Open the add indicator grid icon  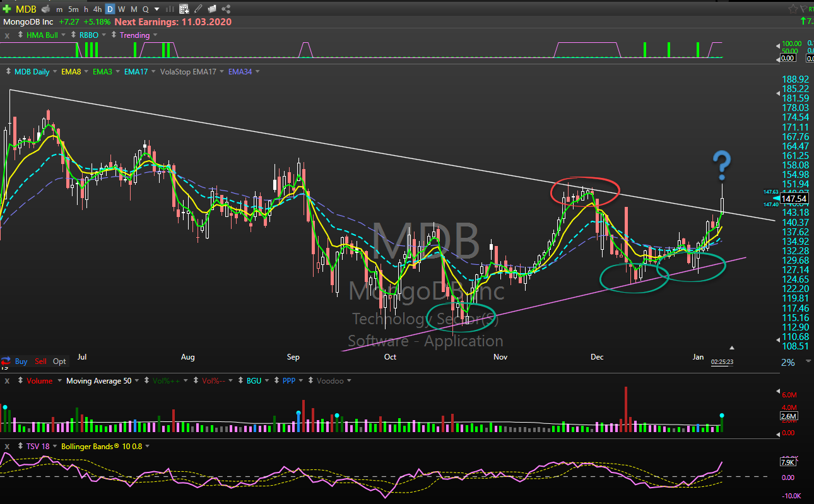(183, 9)
